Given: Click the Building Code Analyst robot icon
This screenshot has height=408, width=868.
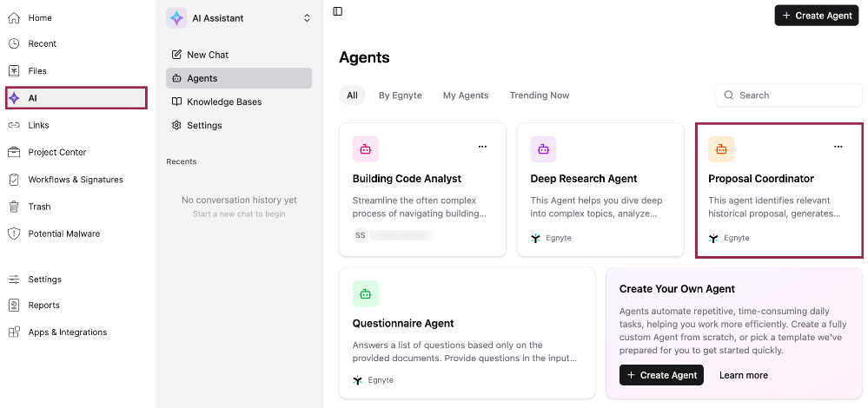Looking at the screenshot, I should tap(365, 149).
